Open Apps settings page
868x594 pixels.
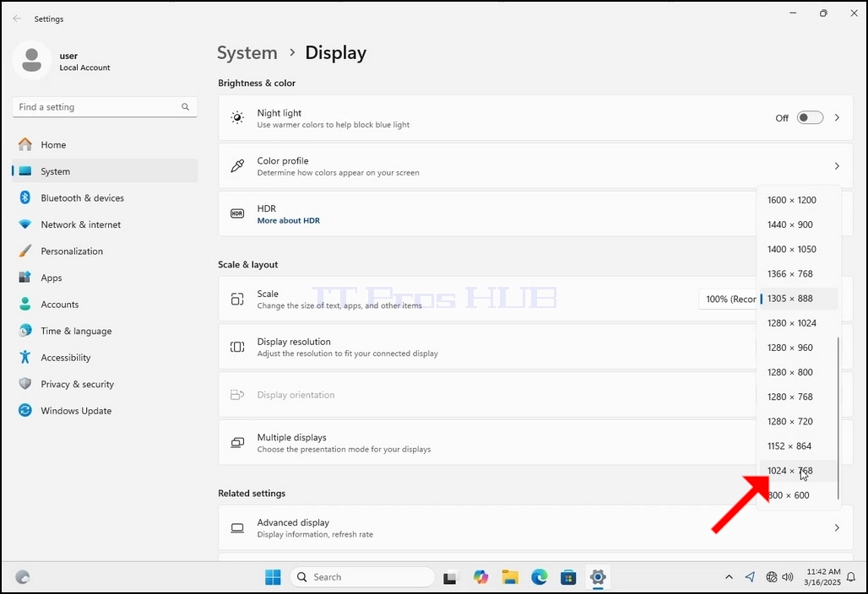(105, 277)
